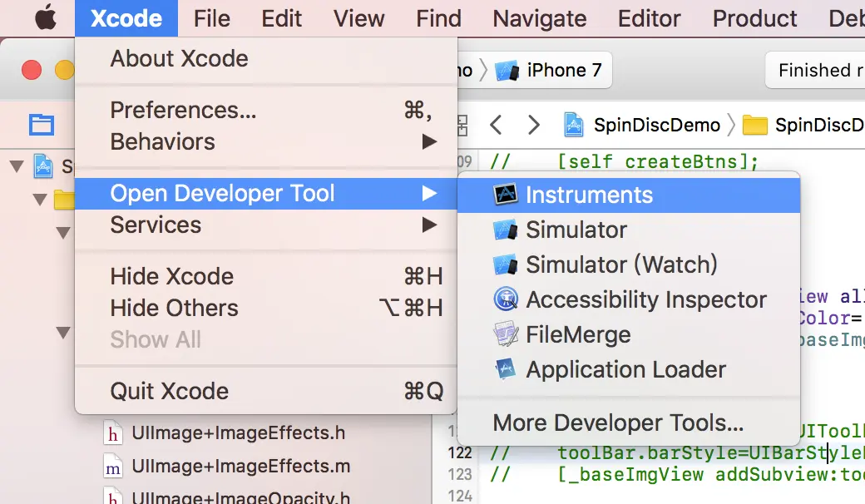Open the Find menu
The image size is (865, 504).
pyautogui.click(x=438, y=18)
